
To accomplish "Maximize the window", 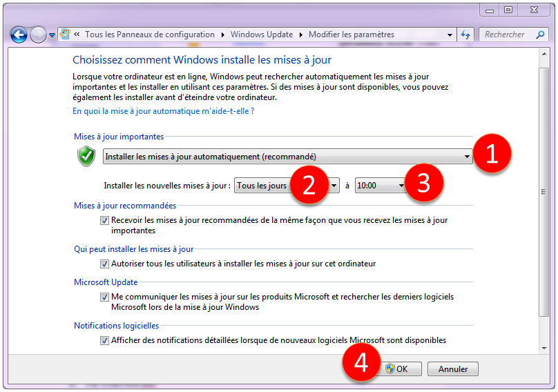I will pyautogui.click(x=508, y=10).
